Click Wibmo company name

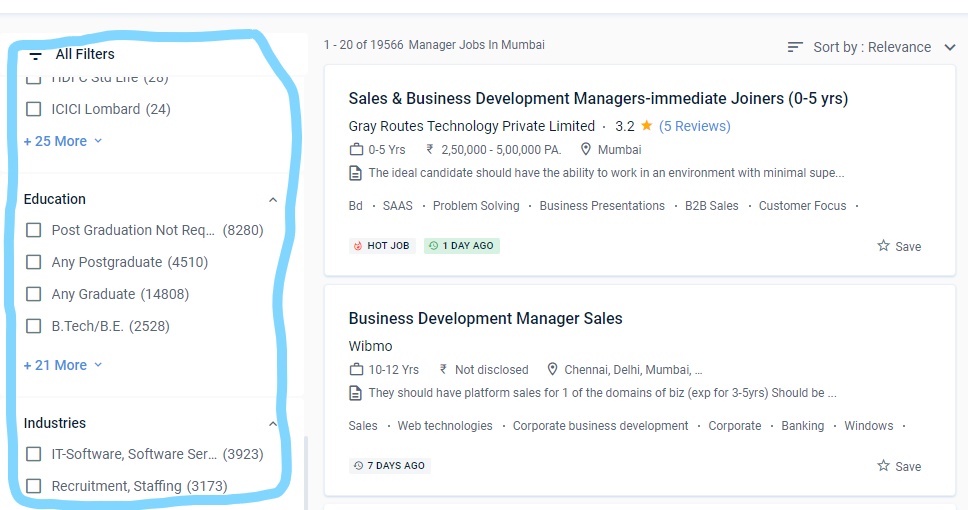370,346
